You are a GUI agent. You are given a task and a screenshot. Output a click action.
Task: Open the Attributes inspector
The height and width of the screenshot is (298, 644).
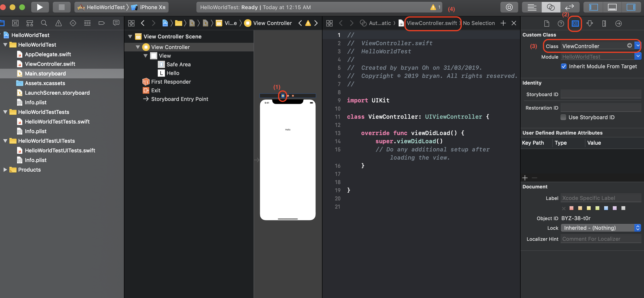[589, 24]
